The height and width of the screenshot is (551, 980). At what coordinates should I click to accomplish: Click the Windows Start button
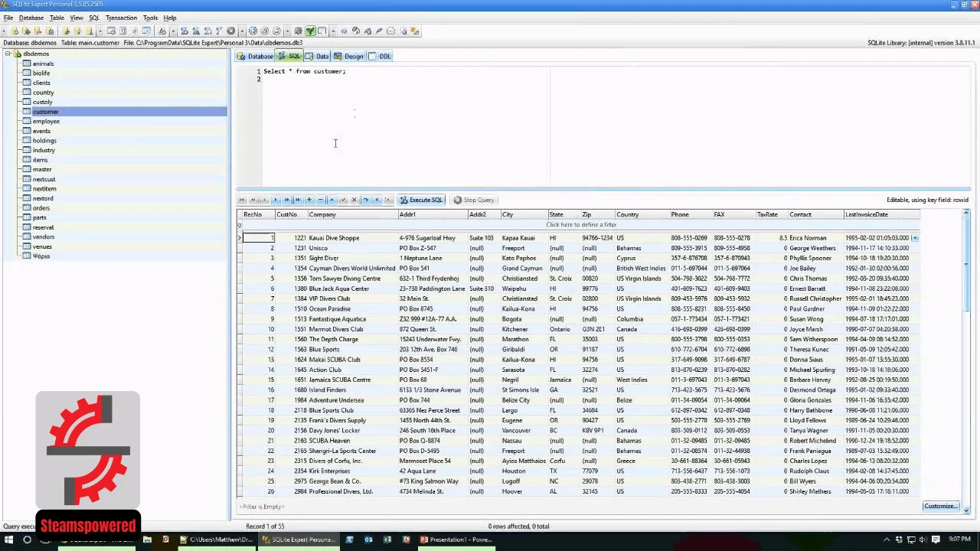click(x=9, y=540)
